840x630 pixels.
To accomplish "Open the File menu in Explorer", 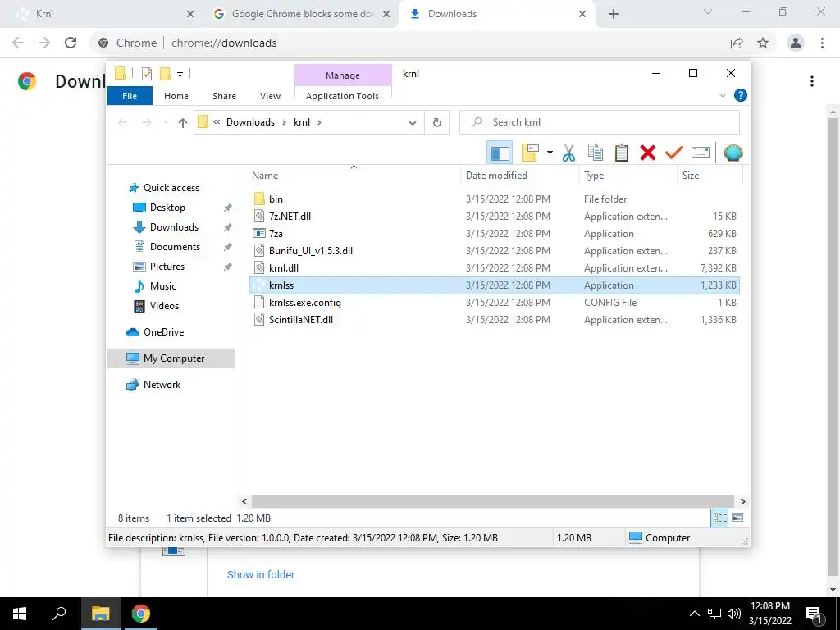I will pos(130,96).
